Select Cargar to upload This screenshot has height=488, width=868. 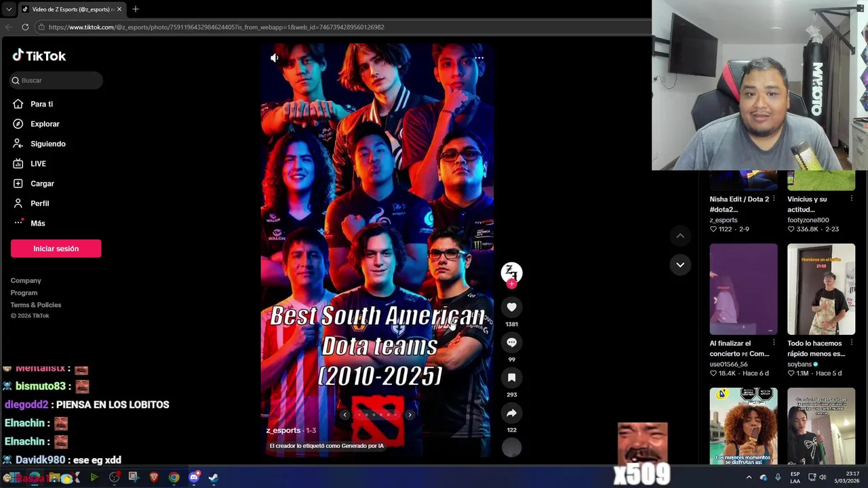click(33, 184)
